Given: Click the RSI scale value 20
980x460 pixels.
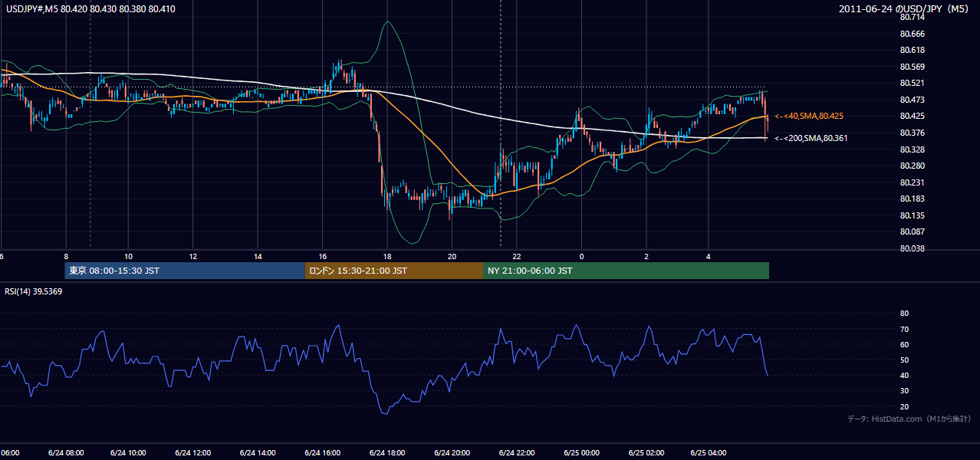Looking at the screenshot, I should point(904,406).
